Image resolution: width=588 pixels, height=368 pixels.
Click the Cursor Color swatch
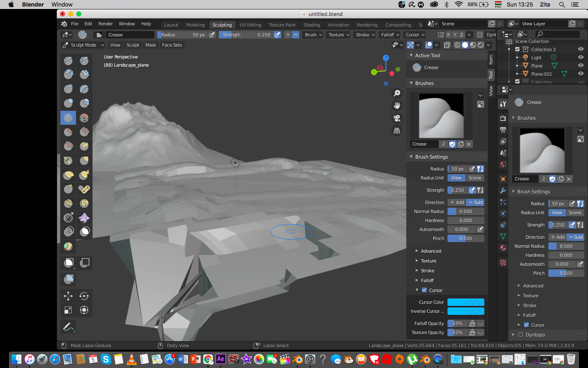click(x=466, y=302)
